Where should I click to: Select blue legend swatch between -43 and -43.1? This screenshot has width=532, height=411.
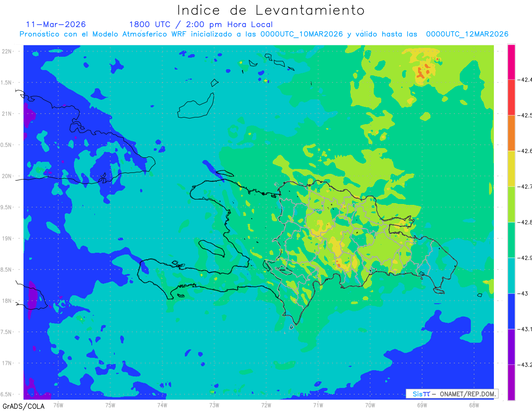(x=511, y=311)
